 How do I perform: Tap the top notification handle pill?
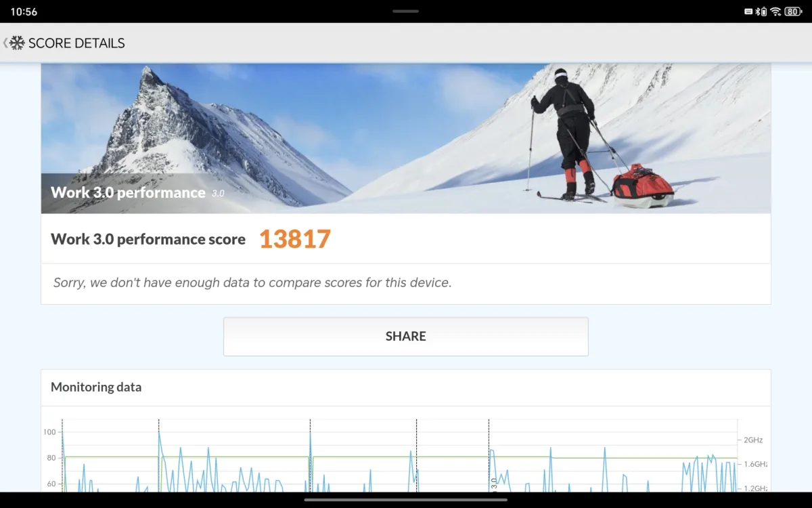(406, 11)
